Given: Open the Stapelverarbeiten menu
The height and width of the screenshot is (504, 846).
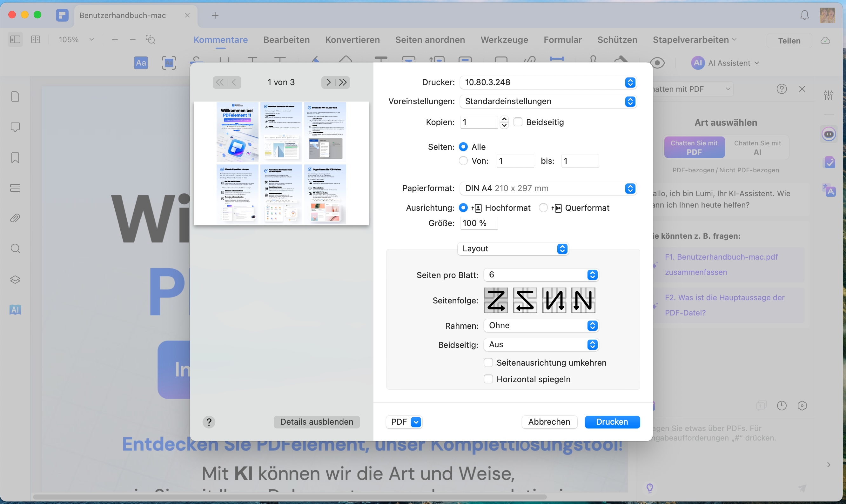Looking at the screenshot, I should click(695, 40).
